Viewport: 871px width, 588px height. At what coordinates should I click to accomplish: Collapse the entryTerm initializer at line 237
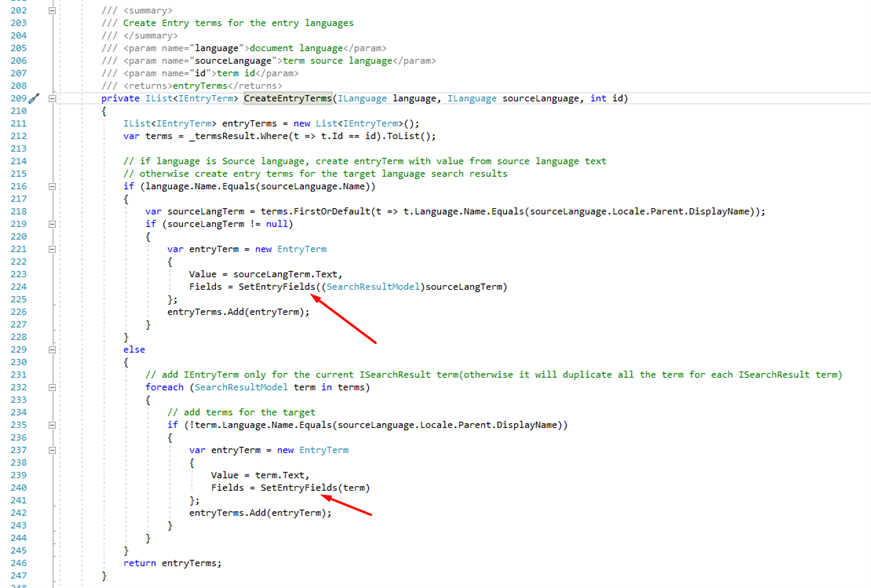52,450
